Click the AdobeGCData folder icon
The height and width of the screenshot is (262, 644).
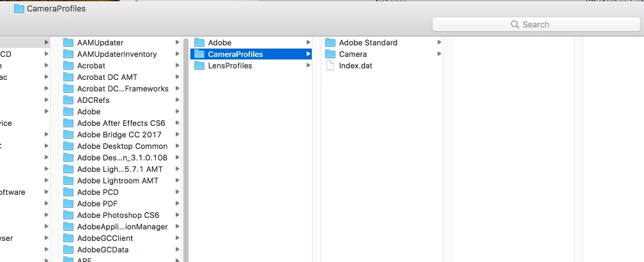(68, 249)
